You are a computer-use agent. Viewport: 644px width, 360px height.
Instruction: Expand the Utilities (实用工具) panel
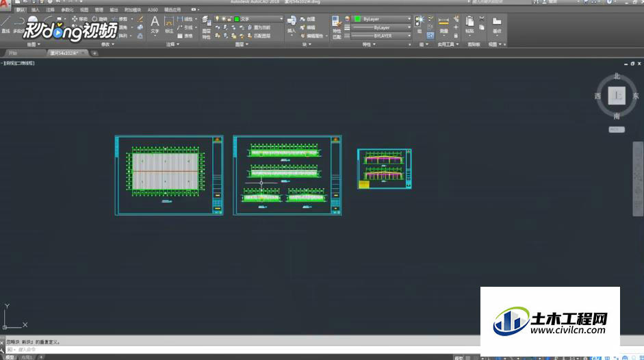point(448,44)
